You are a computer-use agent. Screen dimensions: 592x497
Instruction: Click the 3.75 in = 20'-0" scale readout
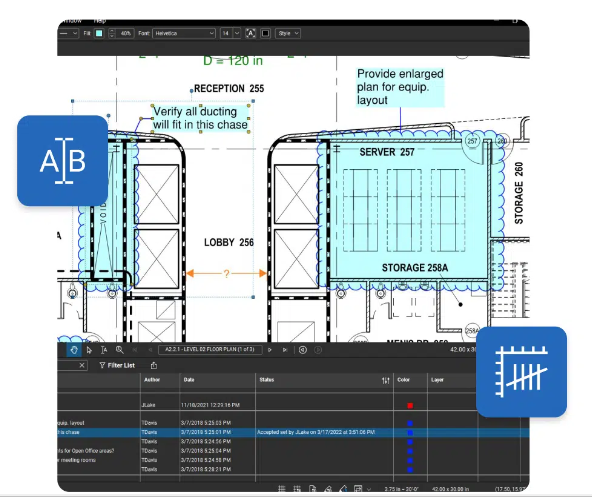(401, 489)
